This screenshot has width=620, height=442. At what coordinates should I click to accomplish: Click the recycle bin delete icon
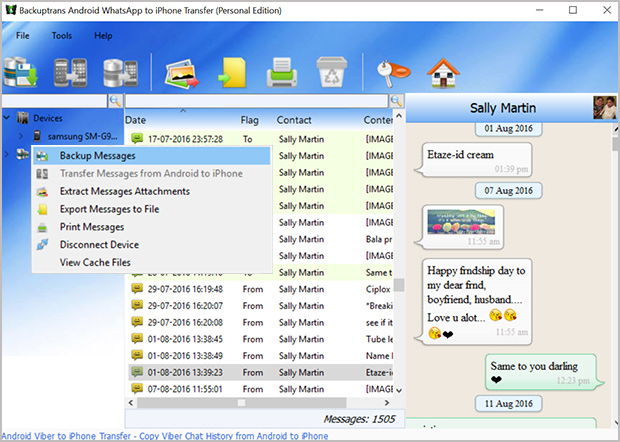point(331,74)
